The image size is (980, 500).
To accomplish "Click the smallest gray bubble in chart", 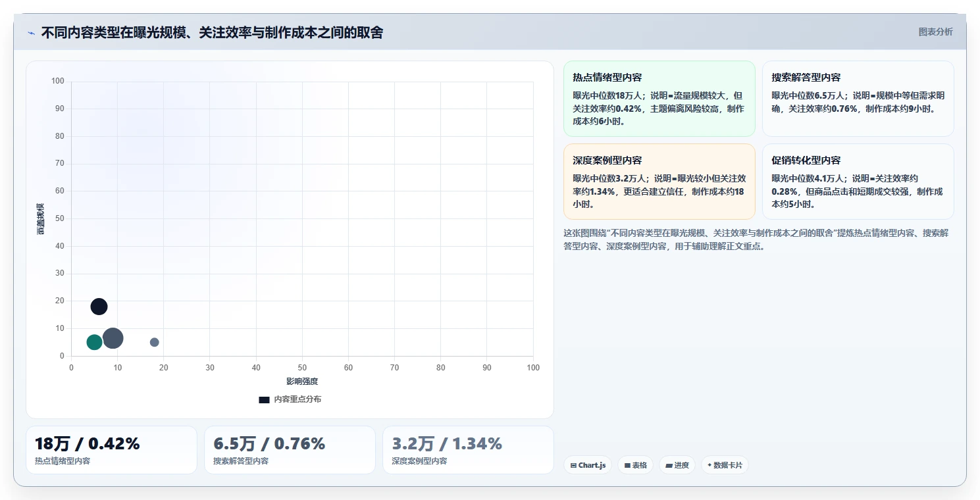I will coord(155,342).
